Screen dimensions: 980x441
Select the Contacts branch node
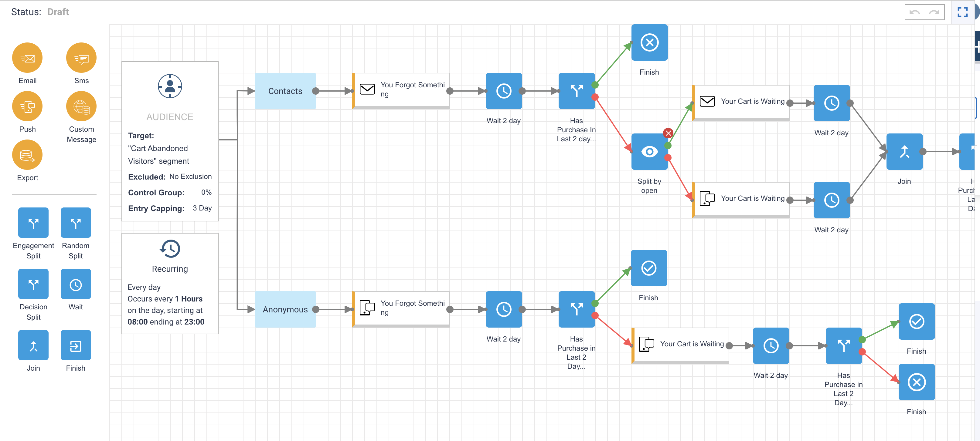[x=285, y=91]
